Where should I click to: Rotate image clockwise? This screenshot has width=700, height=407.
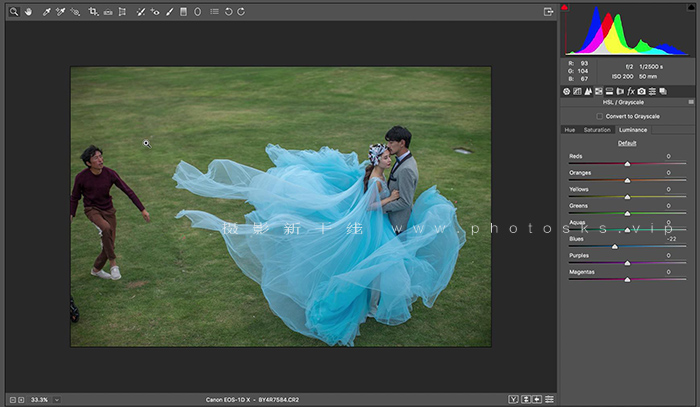point(241,12)
